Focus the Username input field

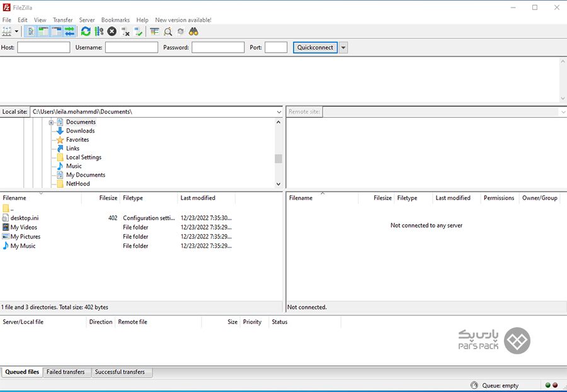pyautogui.click(x=132, y=47)
